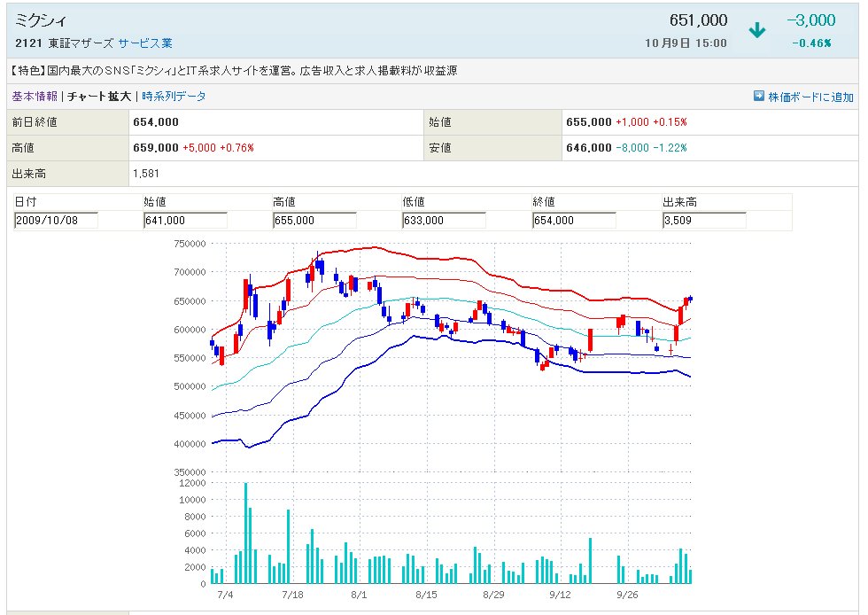Click the 低値 input showing 633,000
Image resolution: width=868 pixels, height=615 pixels.
tap(444, 221)
